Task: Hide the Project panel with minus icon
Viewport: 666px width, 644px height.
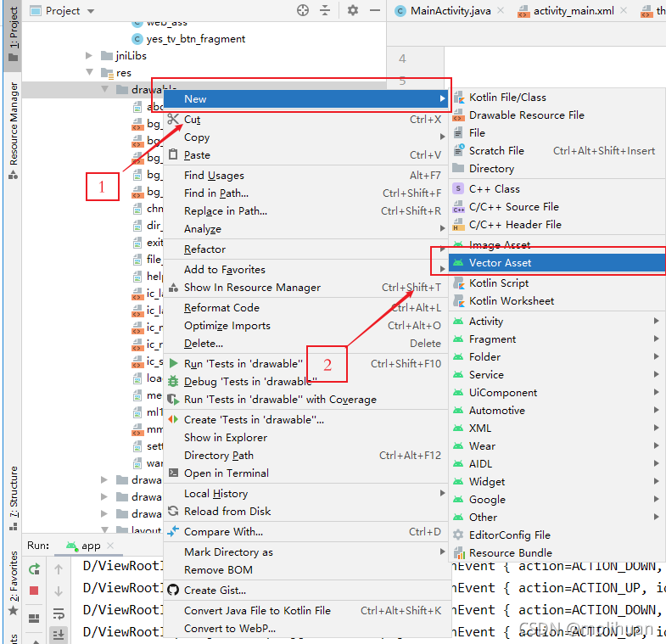Action: pyautogui.click(x=375, y=10)
